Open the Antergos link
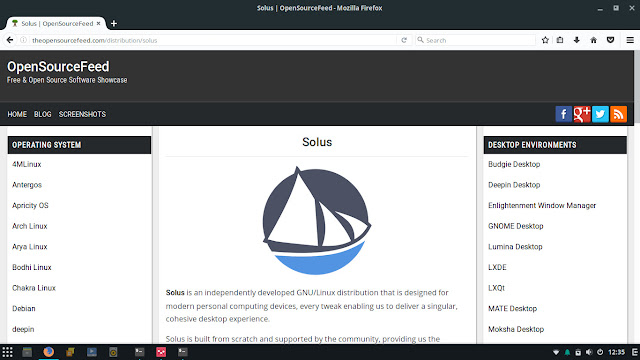Screen dimensions: 640x360 pyautogui.click(x=27, y=185)
